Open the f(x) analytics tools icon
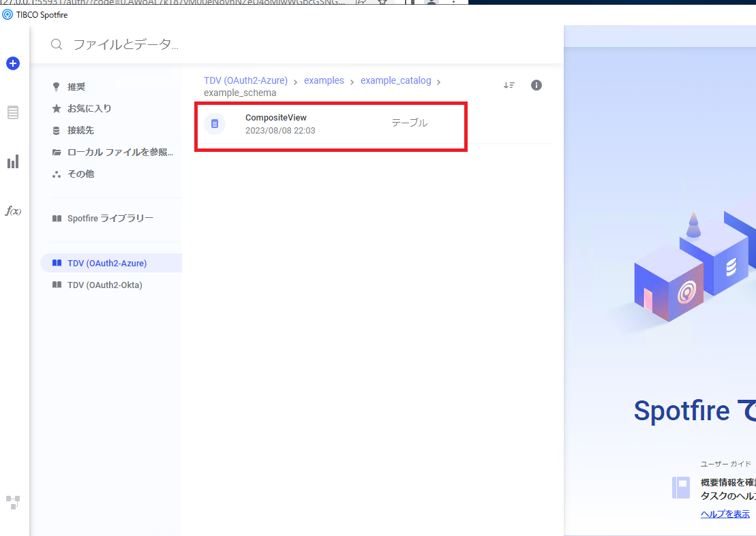The image size is (756, 536). pos(13,211)
